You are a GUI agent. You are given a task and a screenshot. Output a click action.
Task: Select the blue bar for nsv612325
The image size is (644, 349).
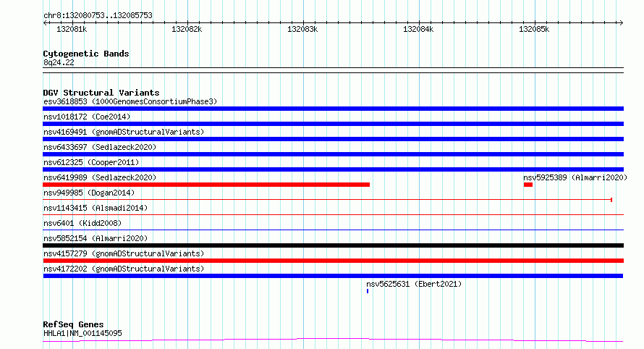333,169
